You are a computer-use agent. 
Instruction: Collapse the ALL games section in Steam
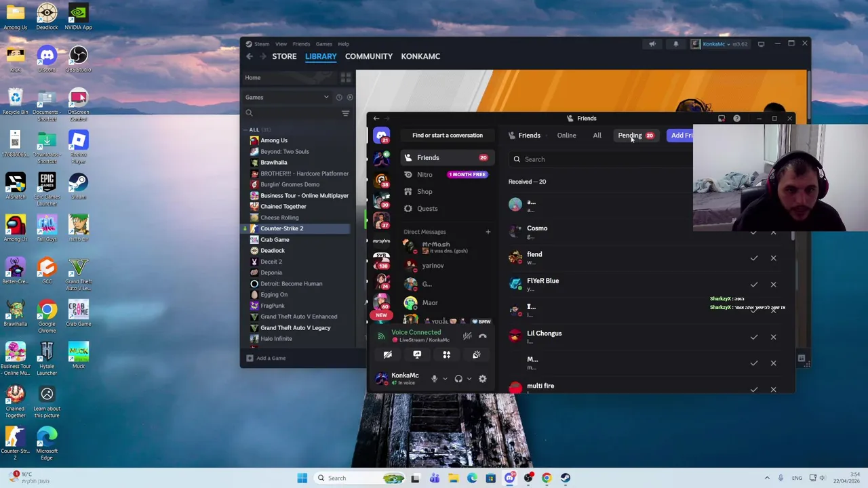point(246,130)
